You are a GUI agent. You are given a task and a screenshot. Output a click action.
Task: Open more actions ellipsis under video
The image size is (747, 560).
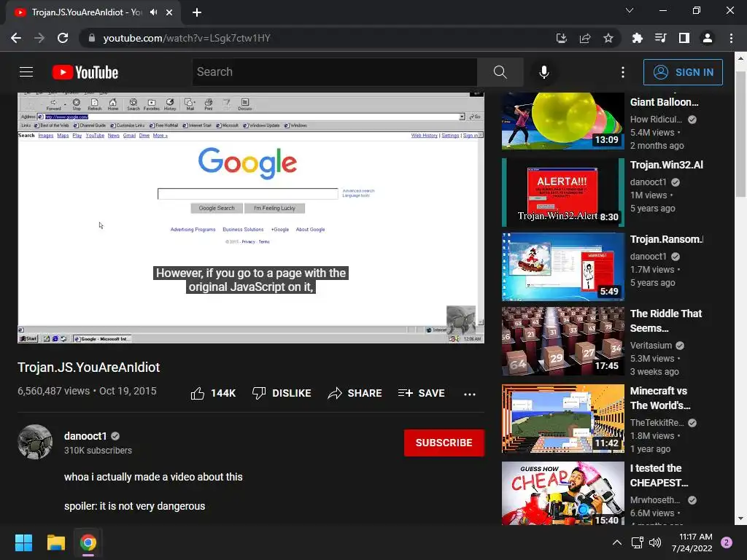pyautogui.click(x=470, y=394)
